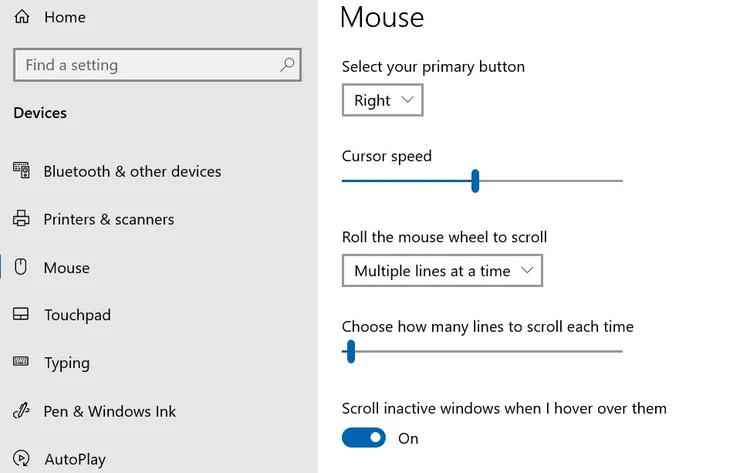Click the Cursor speed slider handle
This screenshot has width=740, height=473.
(x=475, y=181)
